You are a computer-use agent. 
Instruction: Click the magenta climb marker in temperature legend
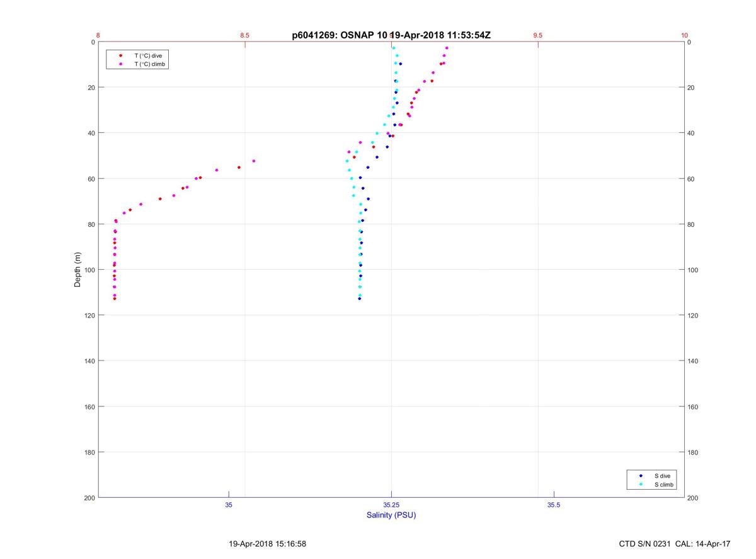(120, 64)
